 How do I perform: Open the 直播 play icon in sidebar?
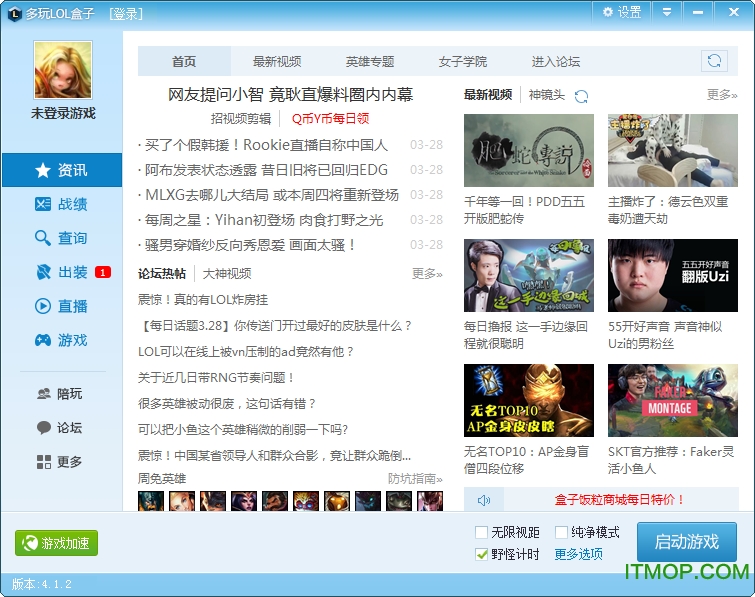pyautogui.click(x=42, y=307)
